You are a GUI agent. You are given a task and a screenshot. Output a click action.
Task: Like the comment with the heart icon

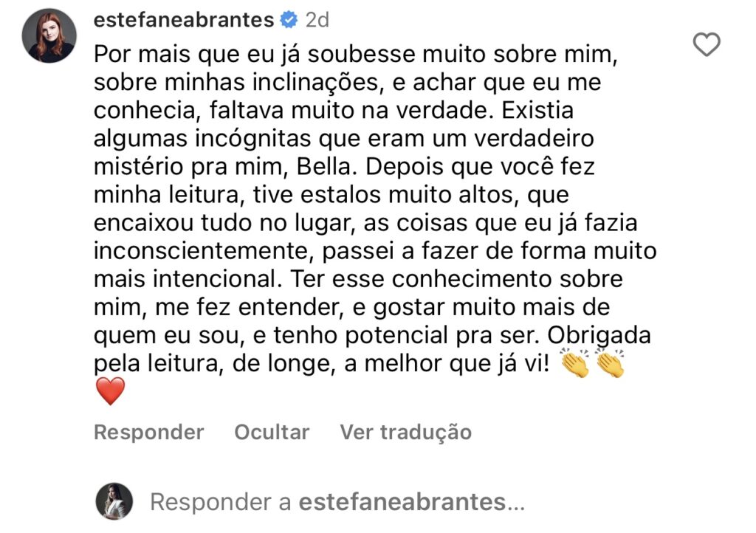pos(707,46)
